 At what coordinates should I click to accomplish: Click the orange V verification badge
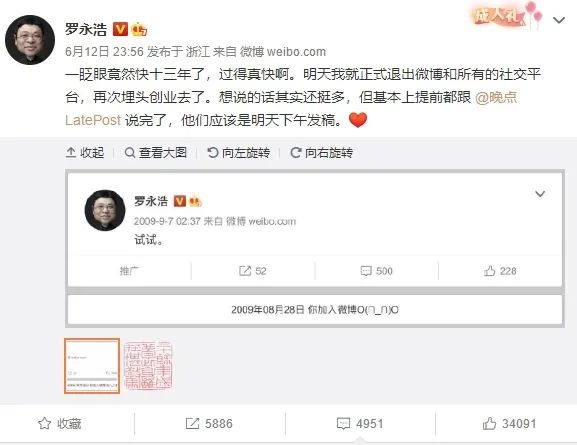(x=120, y=29)
